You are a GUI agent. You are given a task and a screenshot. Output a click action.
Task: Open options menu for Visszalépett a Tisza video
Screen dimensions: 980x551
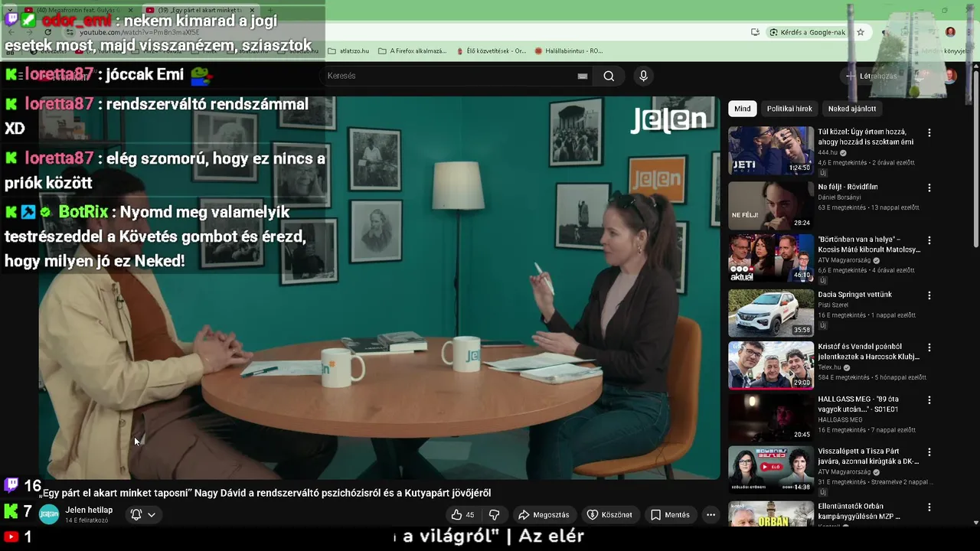pos(929,452)
